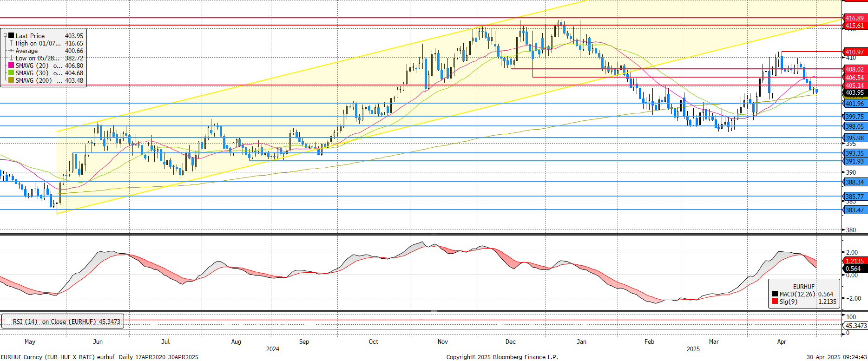The width and height of the screenshot is (868, 361).
Task: Click the EURHUF title in MACD legend
Action: (803, 287)
